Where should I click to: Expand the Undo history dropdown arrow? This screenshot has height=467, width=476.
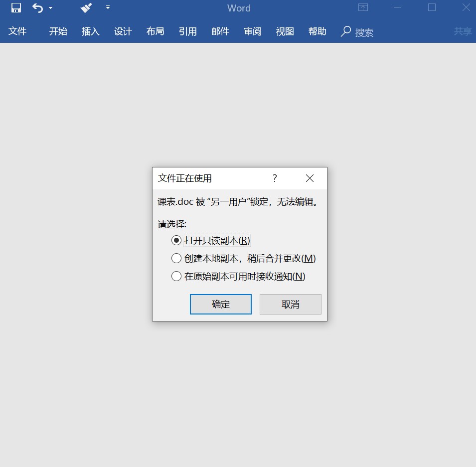pyautogui.click(x=51, y=8)
